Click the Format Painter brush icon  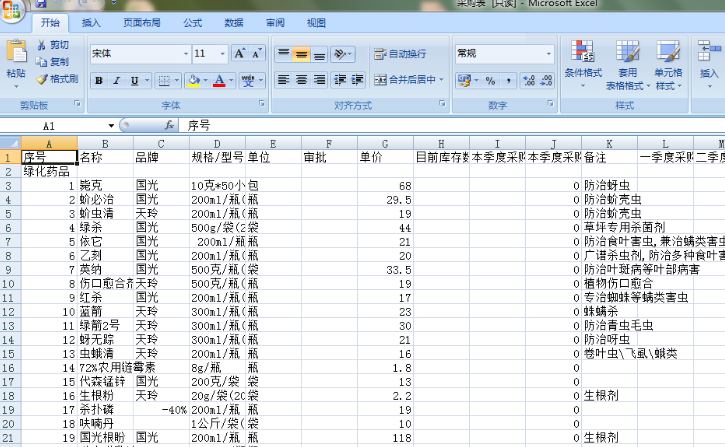[x=42, y=79]
